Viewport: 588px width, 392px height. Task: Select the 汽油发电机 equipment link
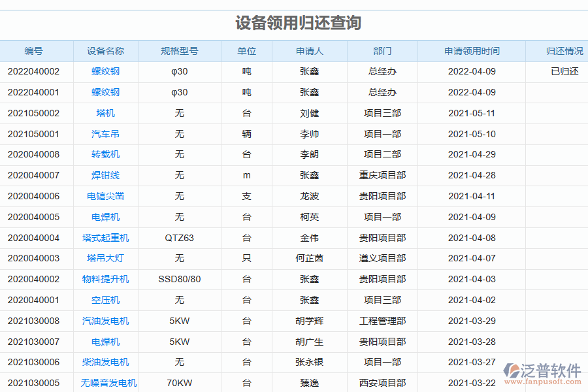(x=106, y=321)
